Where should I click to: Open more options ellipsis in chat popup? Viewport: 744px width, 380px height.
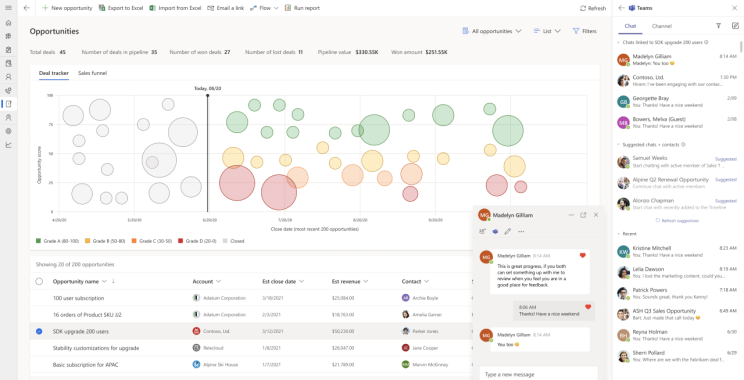(521, 232)
